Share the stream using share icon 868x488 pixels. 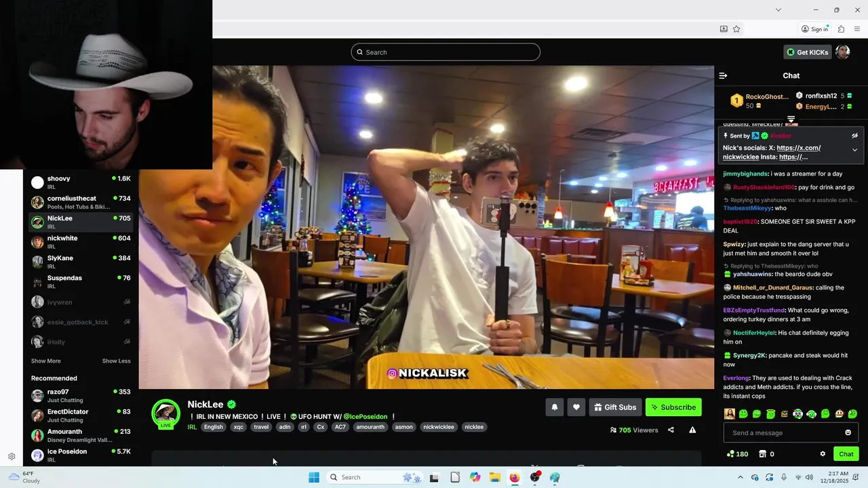click(671, 430)
